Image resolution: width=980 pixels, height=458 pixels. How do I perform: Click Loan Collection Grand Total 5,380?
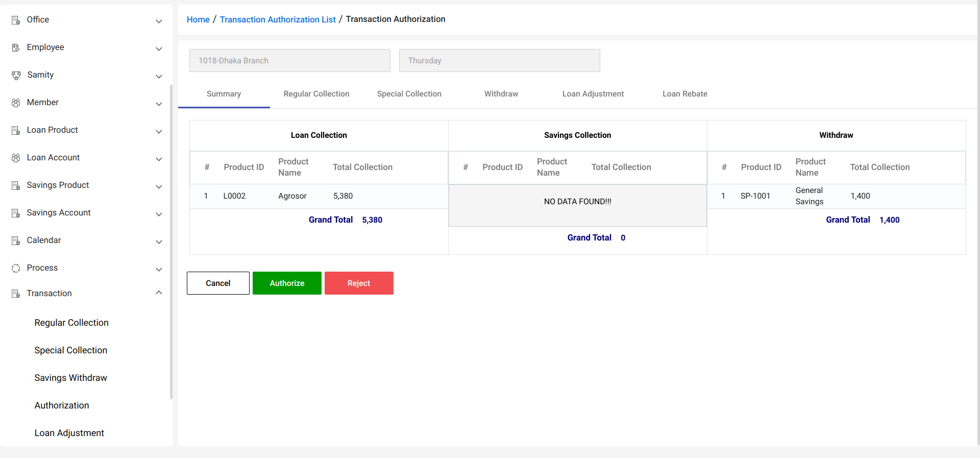tap(346, 220)
